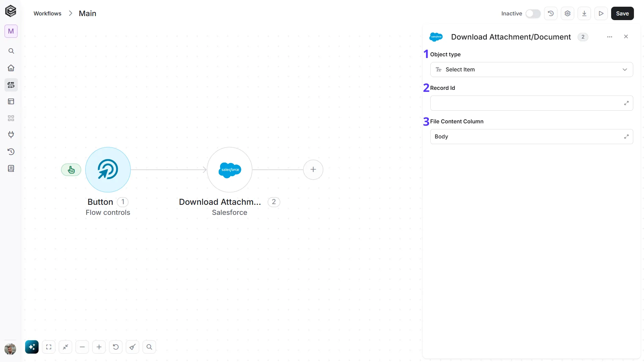Click the step number 2 badge in panel header
644x362 pixels.
click(583, 37)
